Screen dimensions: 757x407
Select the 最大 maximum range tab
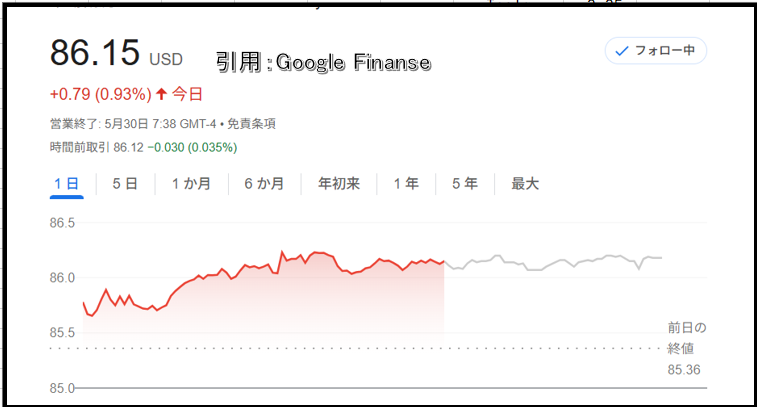coord(525,184)
